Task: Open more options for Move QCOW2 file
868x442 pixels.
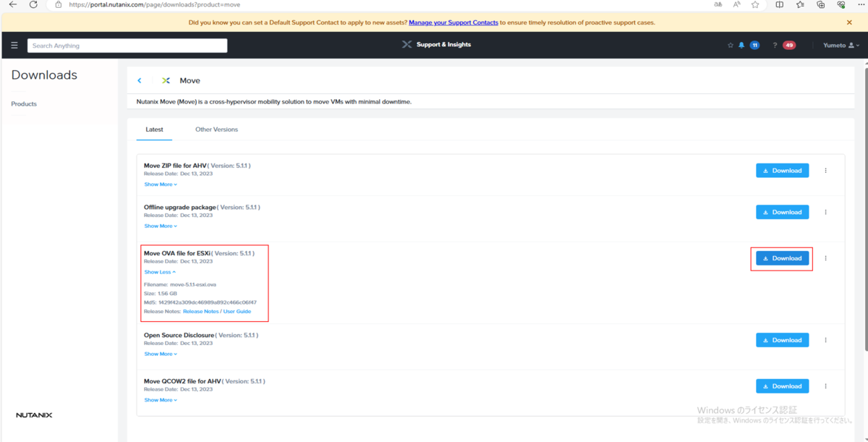Action: click(825, 386)
